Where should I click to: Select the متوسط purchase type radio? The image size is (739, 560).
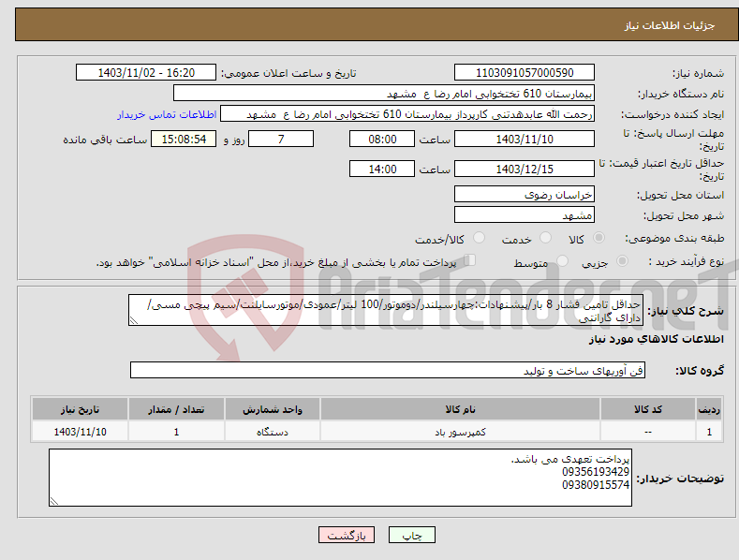(562, 261)
